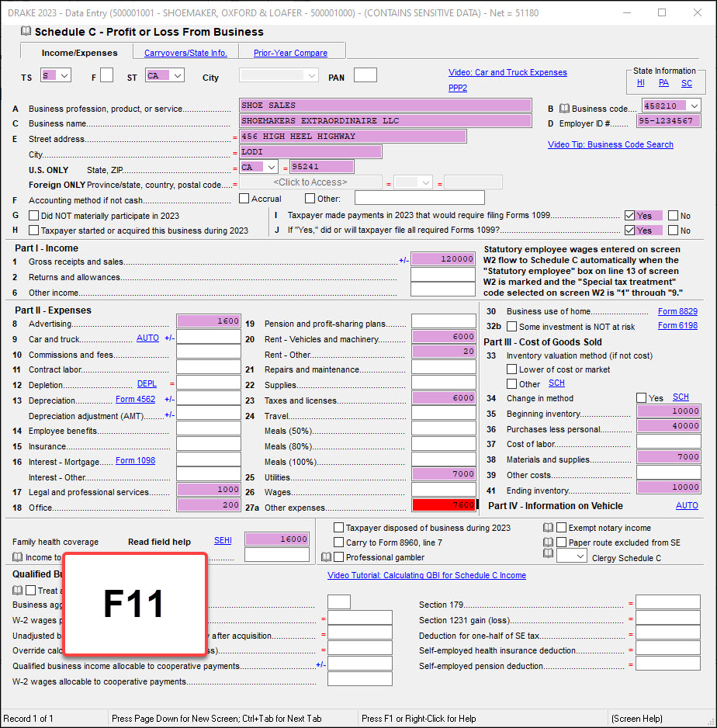Expand the Business code dropdown
717x728 pixels.
tap(694, 106)
